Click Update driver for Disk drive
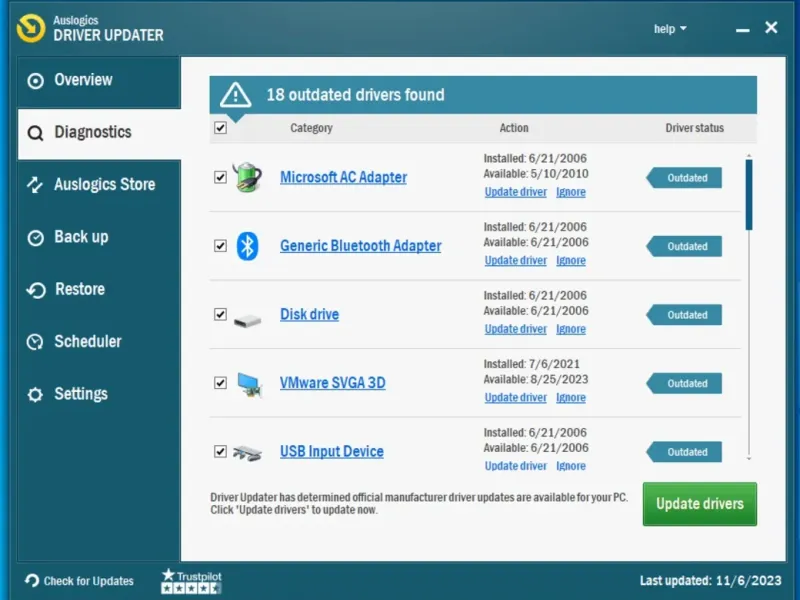The image size is (800, 600). tap(515, 329)
